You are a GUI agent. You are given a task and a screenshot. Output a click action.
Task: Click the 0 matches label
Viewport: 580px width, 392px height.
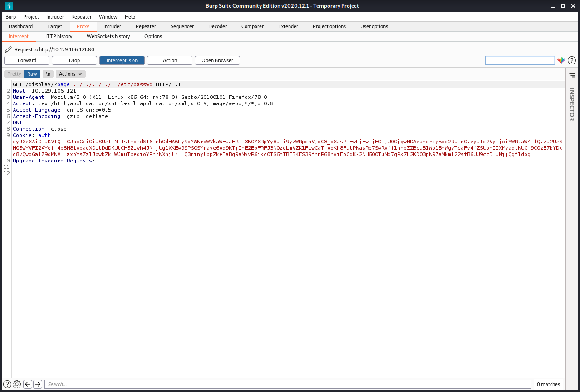(x=548, y=384)
